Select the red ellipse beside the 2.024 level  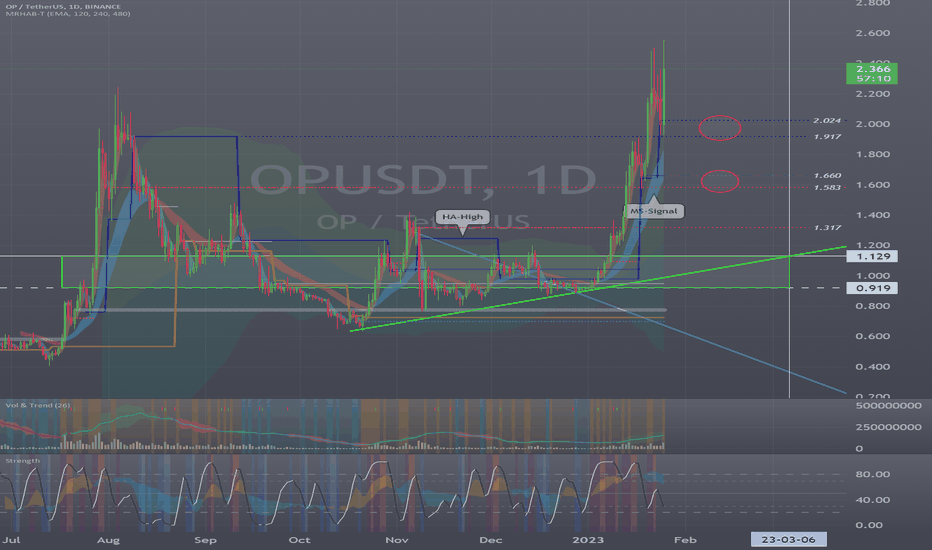tap(720, 128)
